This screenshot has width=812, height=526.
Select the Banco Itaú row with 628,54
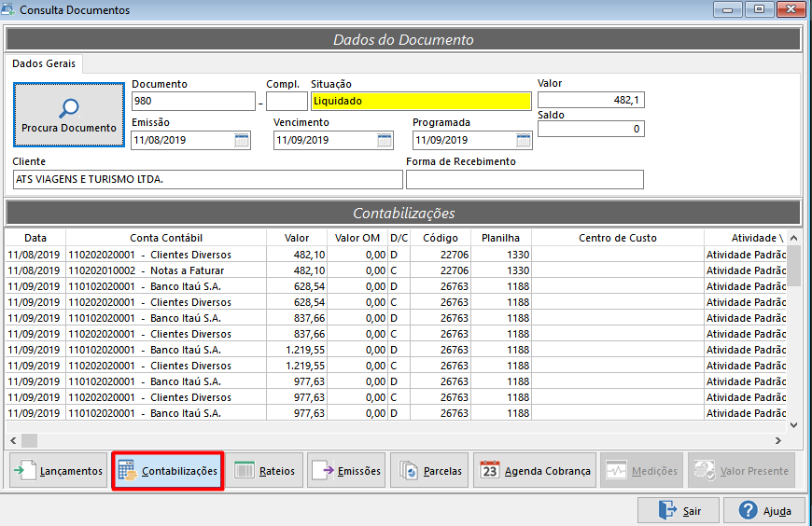point(396,286)
